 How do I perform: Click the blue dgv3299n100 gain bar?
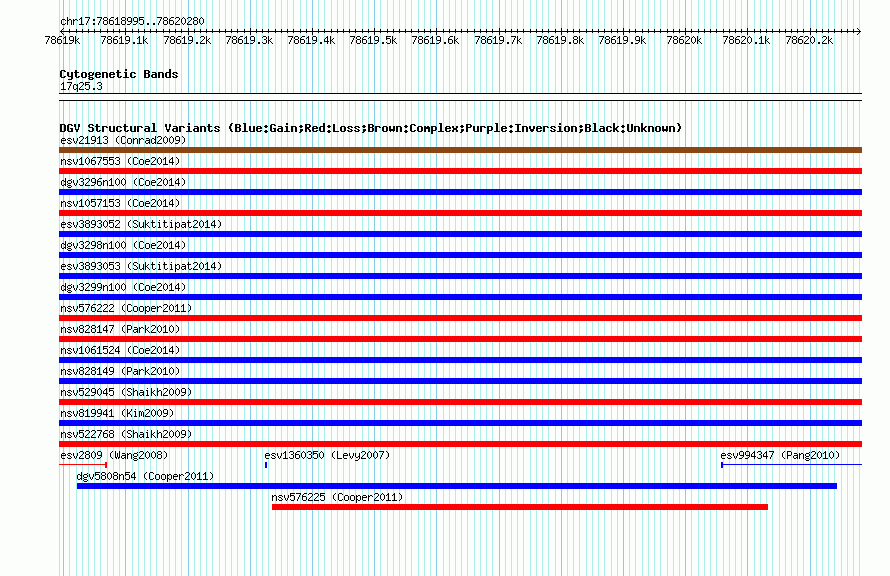(460, 297)
